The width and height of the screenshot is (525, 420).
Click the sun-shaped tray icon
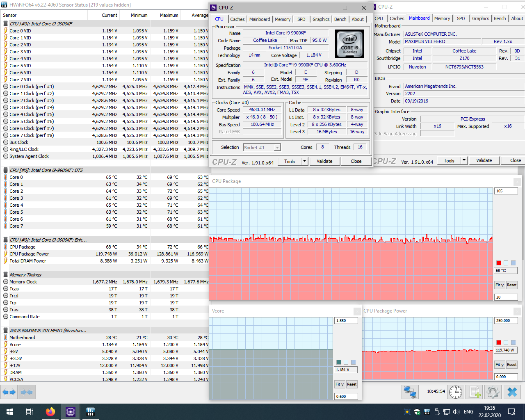(407, 412)
